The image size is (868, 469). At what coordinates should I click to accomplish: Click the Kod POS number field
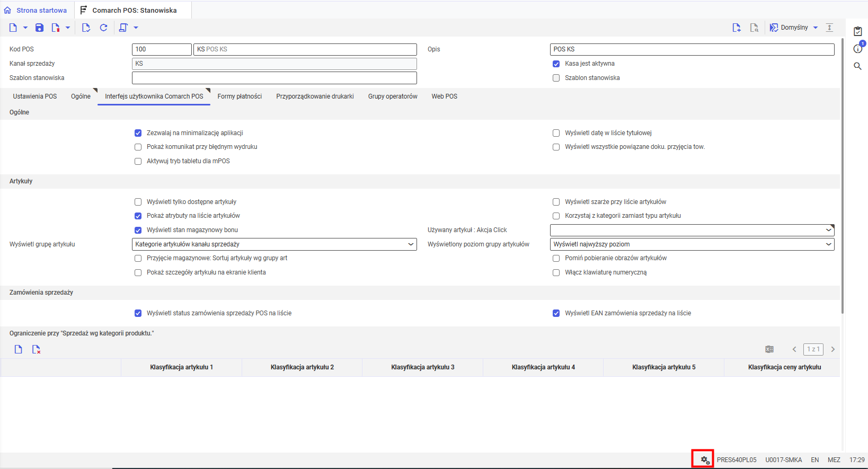point(162,49)
